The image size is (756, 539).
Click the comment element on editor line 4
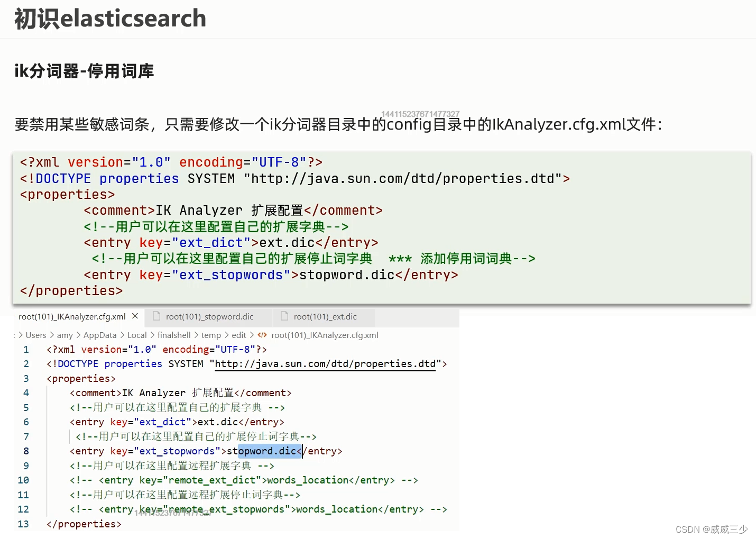[x=181, y=393]
